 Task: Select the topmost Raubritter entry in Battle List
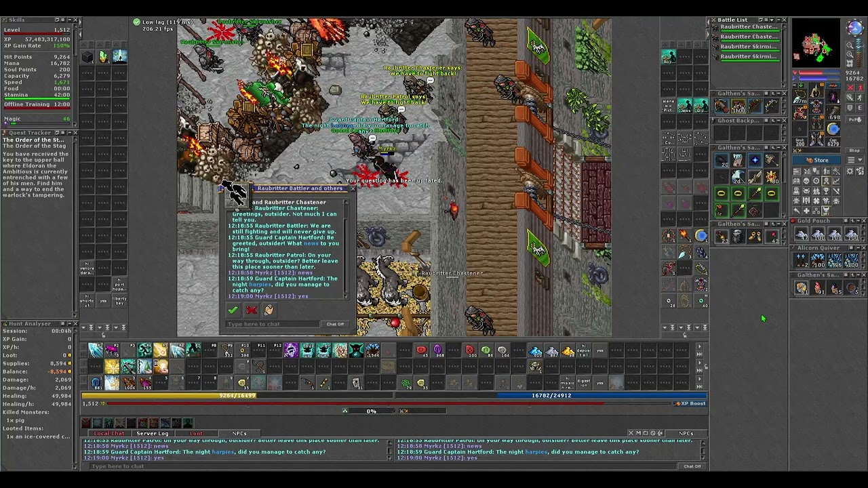pos(747,28)
